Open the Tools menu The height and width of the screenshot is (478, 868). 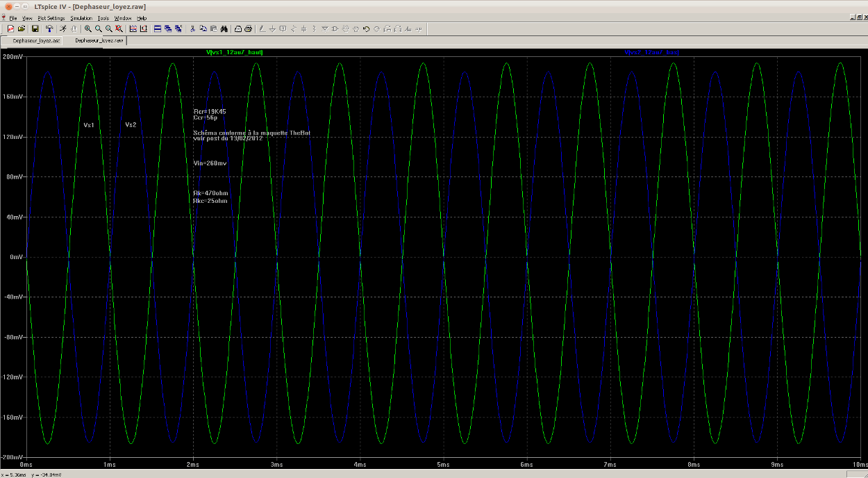103,18
